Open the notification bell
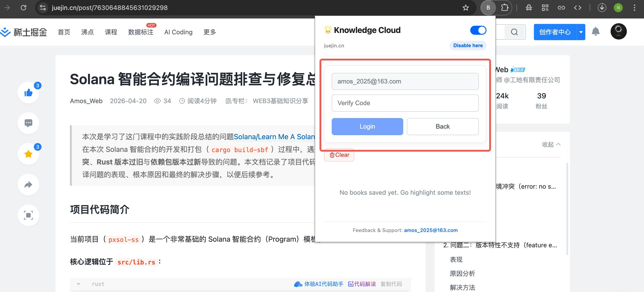 595,32
